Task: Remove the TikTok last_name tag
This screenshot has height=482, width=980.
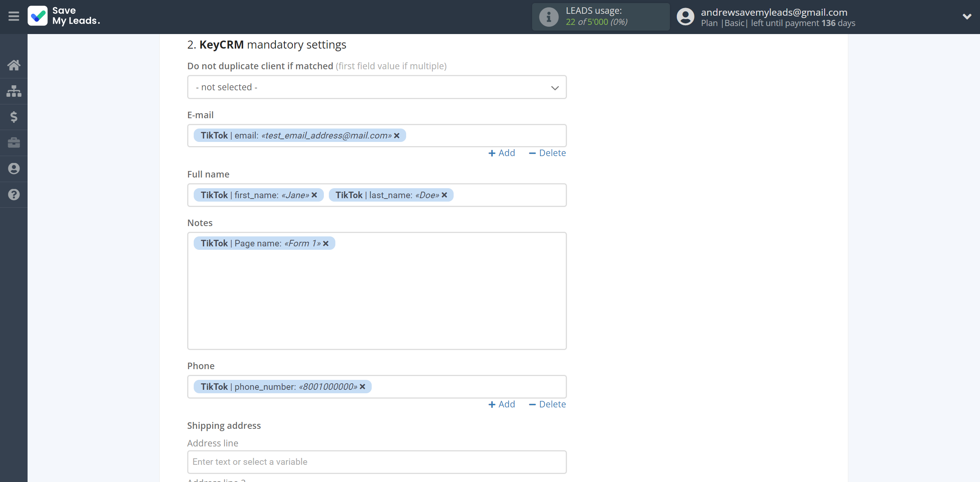Action: pos(444,195)
